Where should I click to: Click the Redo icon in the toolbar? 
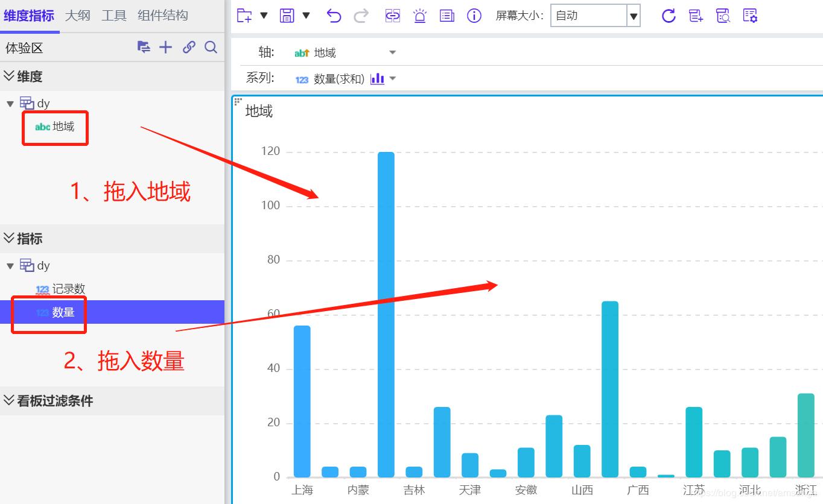(361, 16)
